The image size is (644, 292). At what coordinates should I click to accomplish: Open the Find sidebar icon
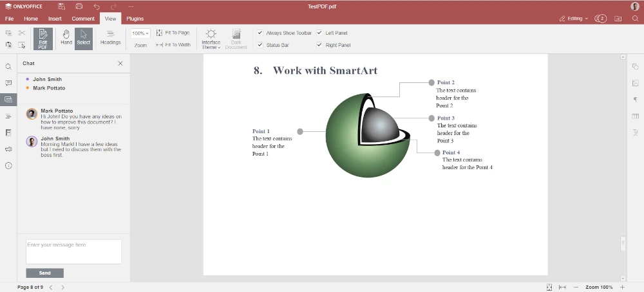coord(8,66)
